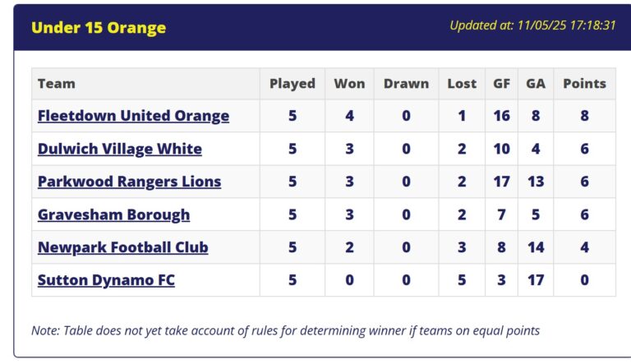Click the equal points note text

285,330
